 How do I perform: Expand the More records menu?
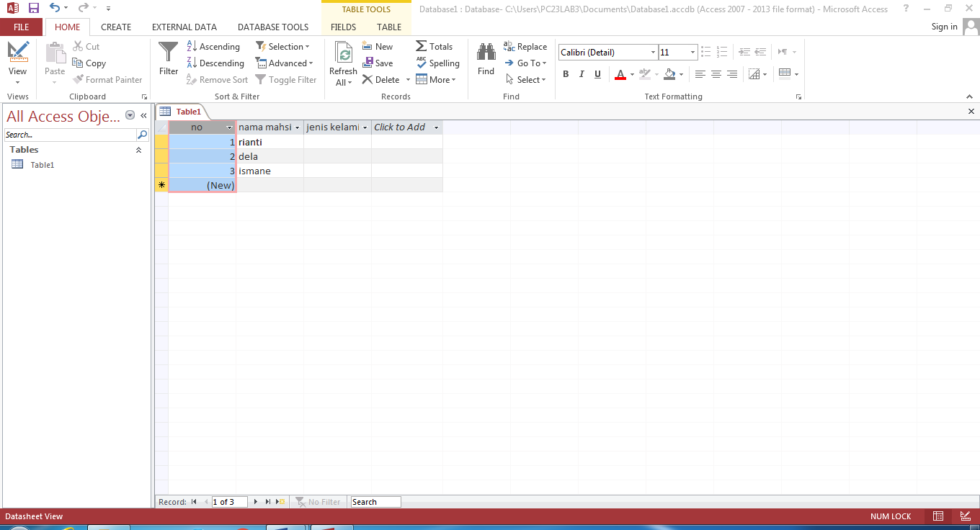tap(436, 80)
